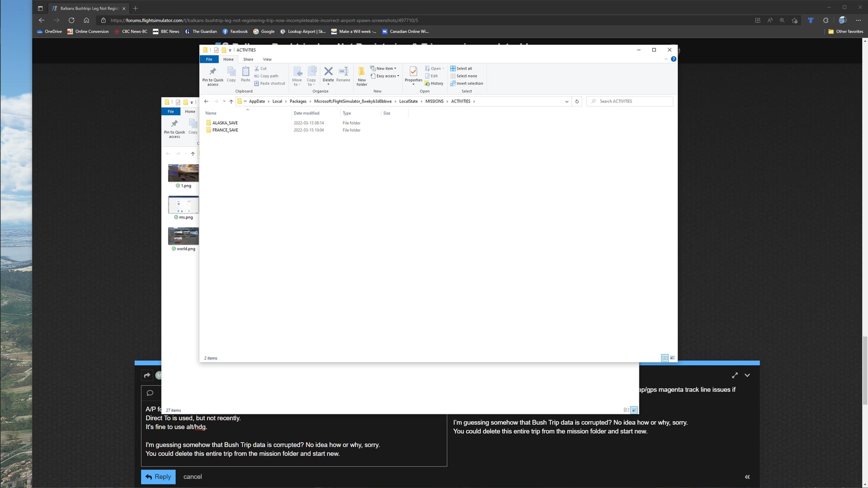The width and height of the screenshot is (868, 488).
Task: Click the cancel link beside Reply
Action: 193,477
